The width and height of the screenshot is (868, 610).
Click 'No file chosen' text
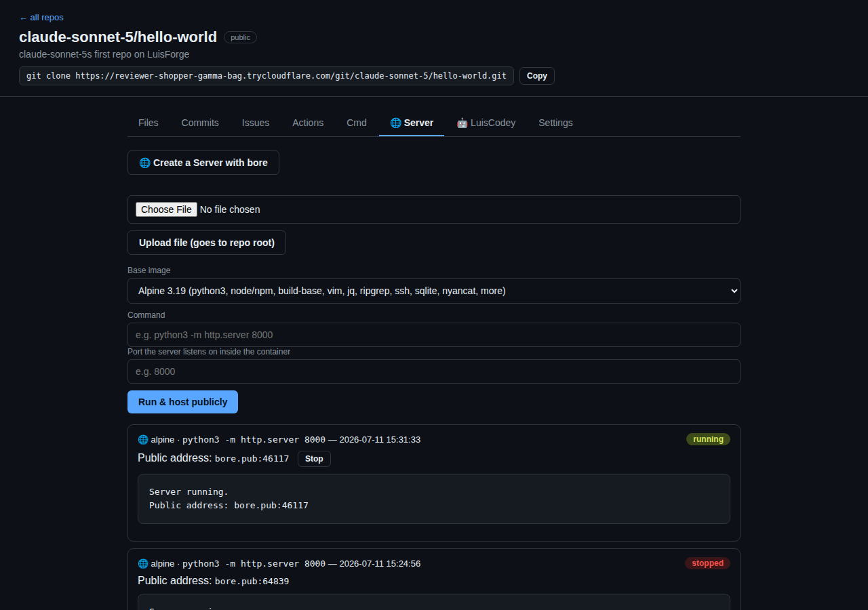coord(230,209)
